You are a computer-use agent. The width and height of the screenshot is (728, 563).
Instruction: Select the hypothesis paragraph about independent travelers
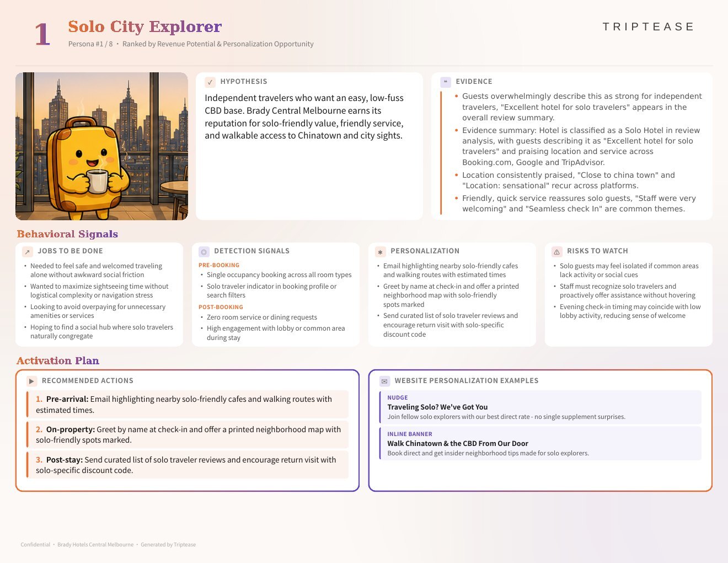pos(304,116)
